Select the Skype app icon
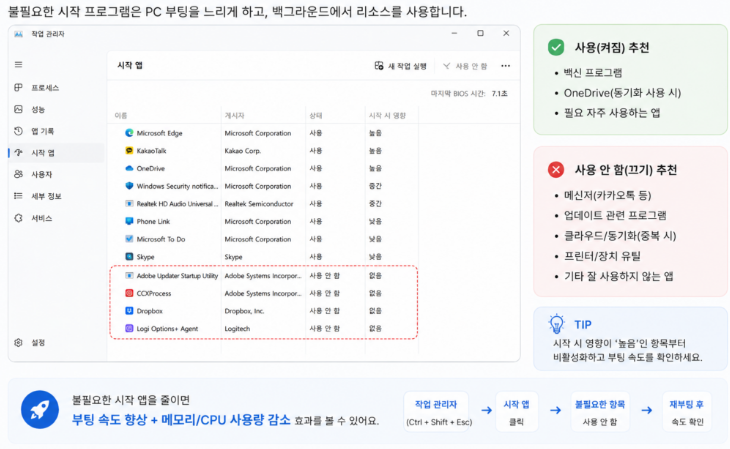 pos(129,257)
